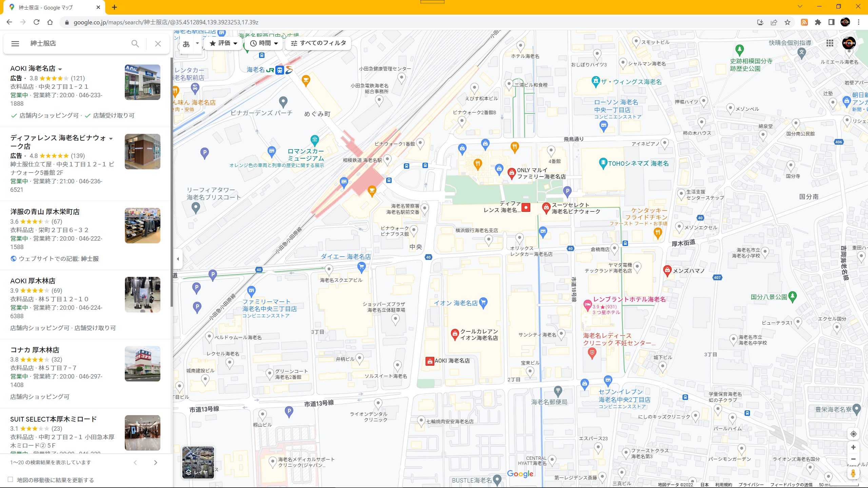Click the Street View pegman icon
The image size is (868, 488).
pos(853,473)
